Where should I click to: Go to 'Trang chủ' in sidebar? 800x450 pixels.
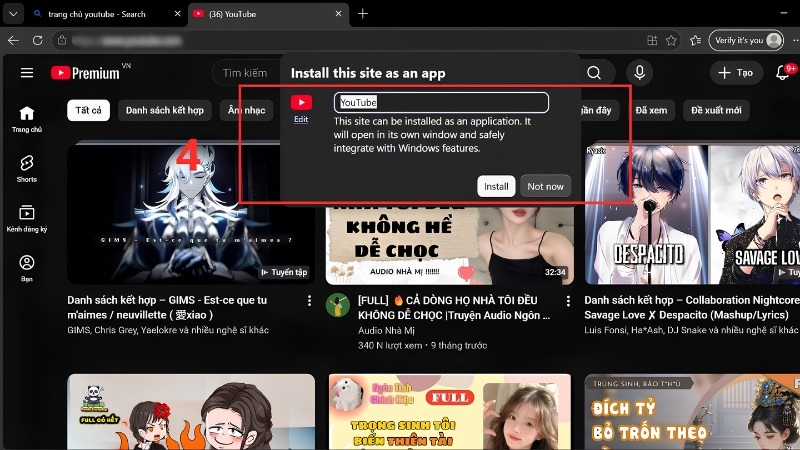27,119
